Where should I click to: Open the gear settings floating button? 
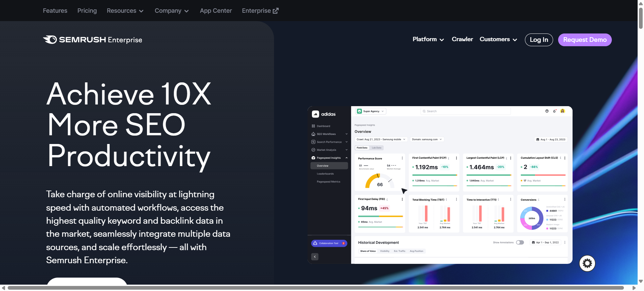click(587, 264)
